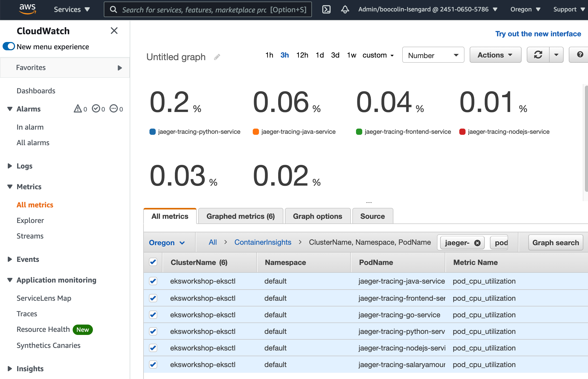Click the CloudWatch terminal icon

pyautogui.click(x=327, y=9)
